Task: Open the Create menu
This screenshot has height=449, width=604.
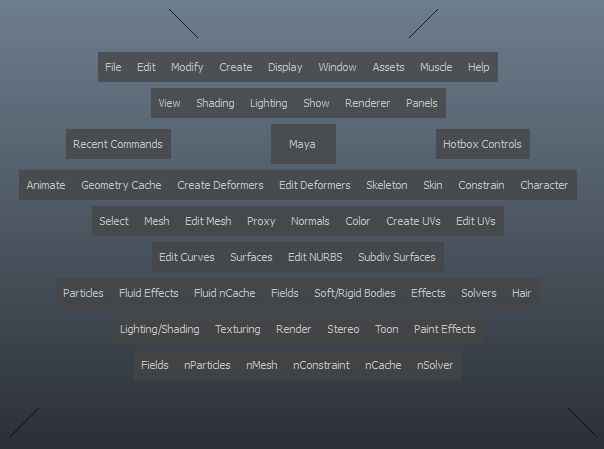Action: pos(236,67)
